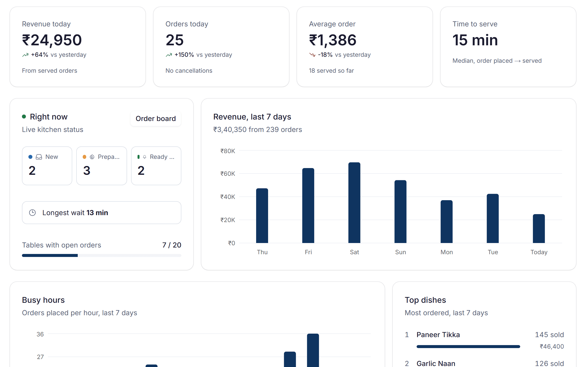The width and height of the screenshot is (588, 367).
Task: Click the Thu revenue bar
Action: click(262, 216)
